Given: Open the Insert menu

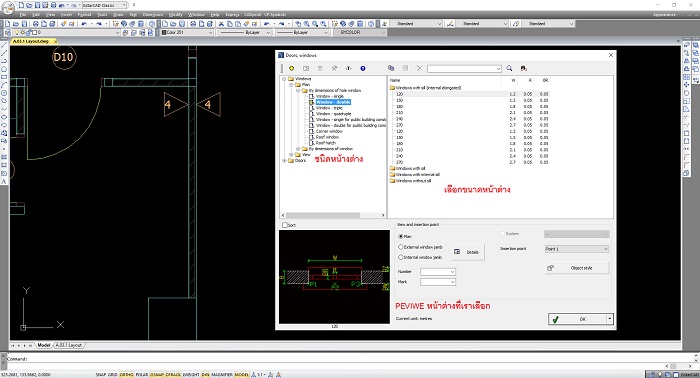Looking at the screenshot, I should (x=66, y=15).
